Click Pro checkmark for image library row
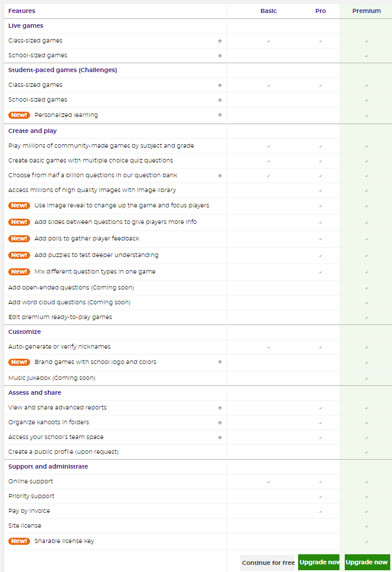This screenshot has height=572, width=392. 321,191
